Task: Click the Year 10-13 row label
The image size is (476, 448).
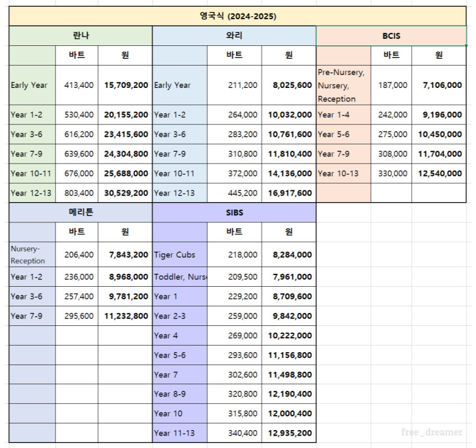Action: [343, 173]
